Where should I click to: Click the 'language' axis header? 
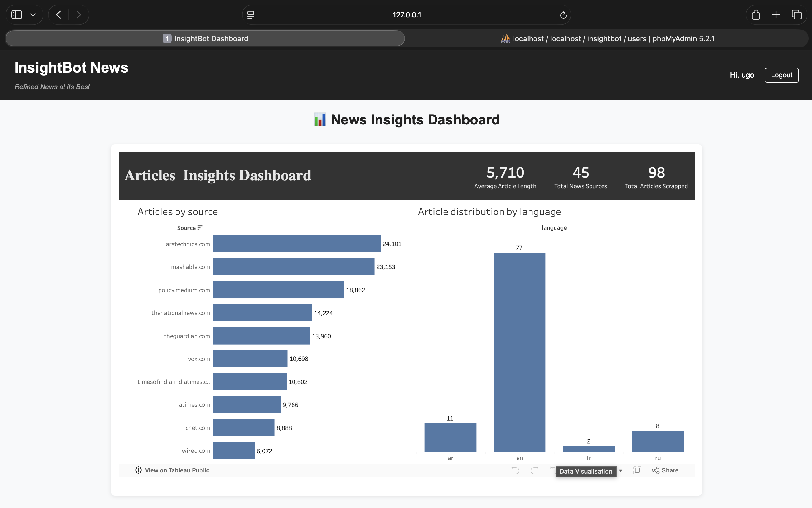coord(554,228)
